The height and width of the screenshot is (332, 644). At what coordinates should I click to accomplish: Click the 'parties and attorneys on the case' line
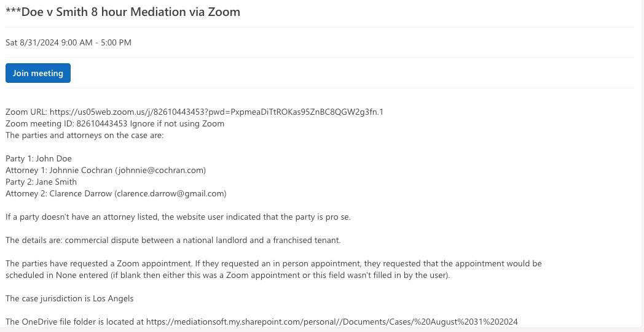click(x=84, y=135)
